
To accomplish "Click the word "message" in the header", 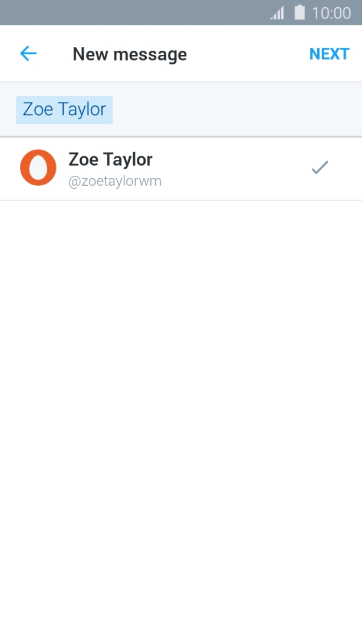I will [150, 54].
